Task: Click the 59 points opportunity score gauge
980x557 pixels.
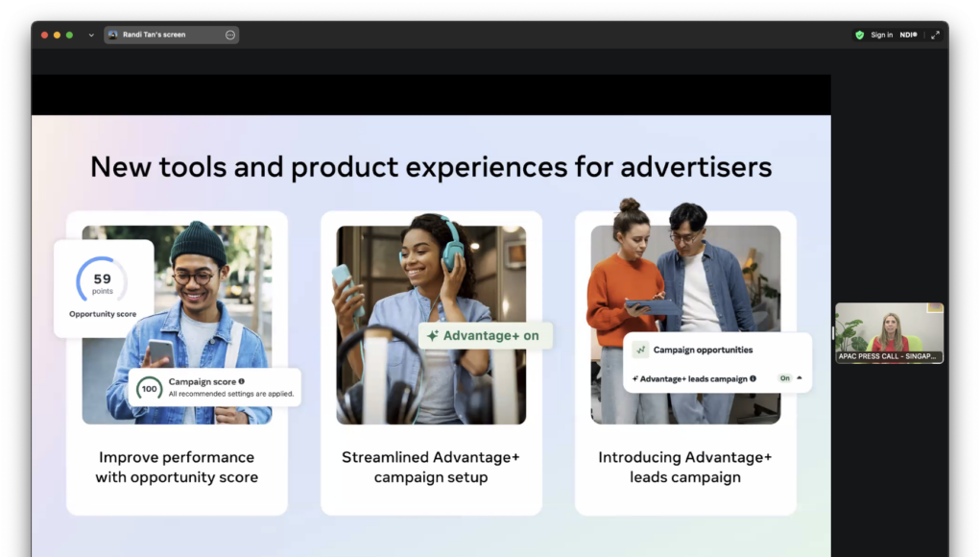Action: (x=103, y=279)
